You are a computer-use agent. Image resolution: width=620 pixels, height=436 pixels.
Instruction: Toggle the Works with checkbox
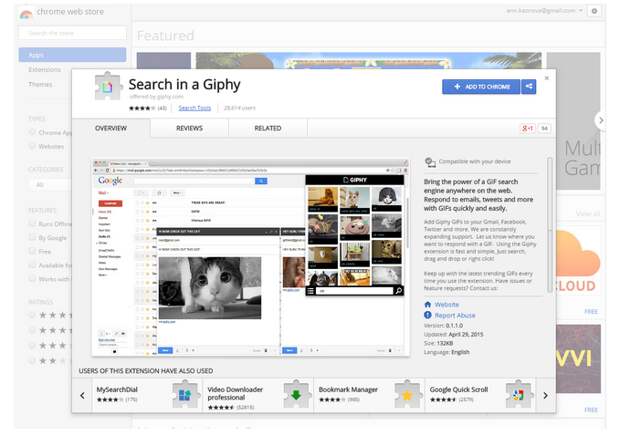(32, 279)
